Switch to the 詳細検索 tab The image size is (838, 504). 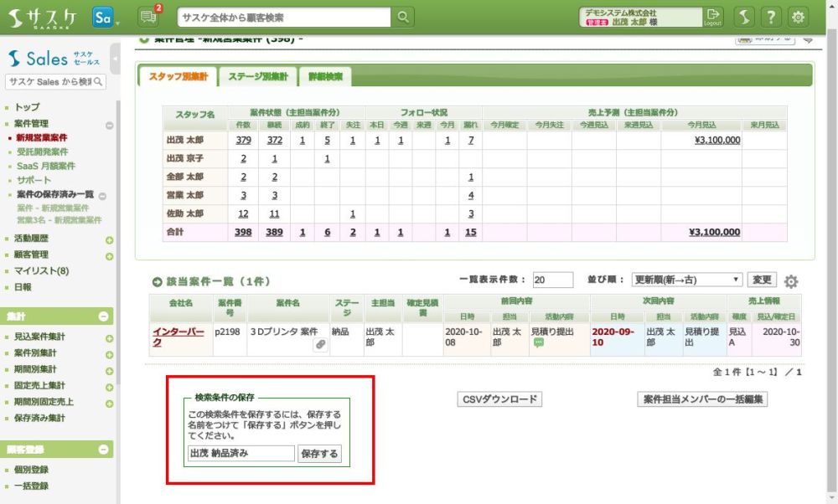click(325, 76)
